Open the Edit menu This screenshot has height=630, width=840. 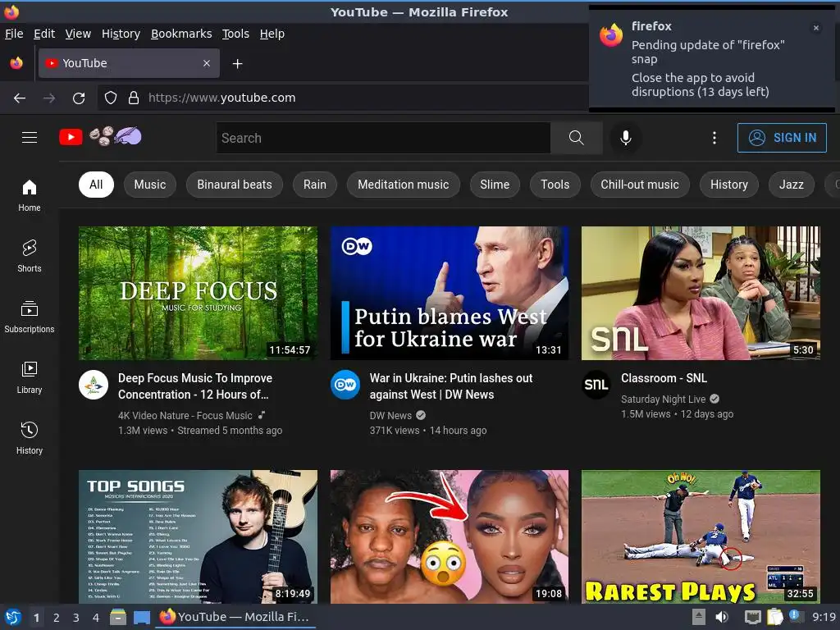[44, 34]
